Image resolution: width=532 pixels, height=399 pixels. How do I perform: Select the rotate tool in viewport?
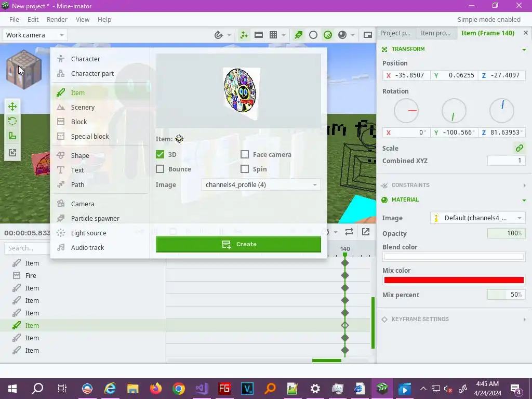coord(12,121)
